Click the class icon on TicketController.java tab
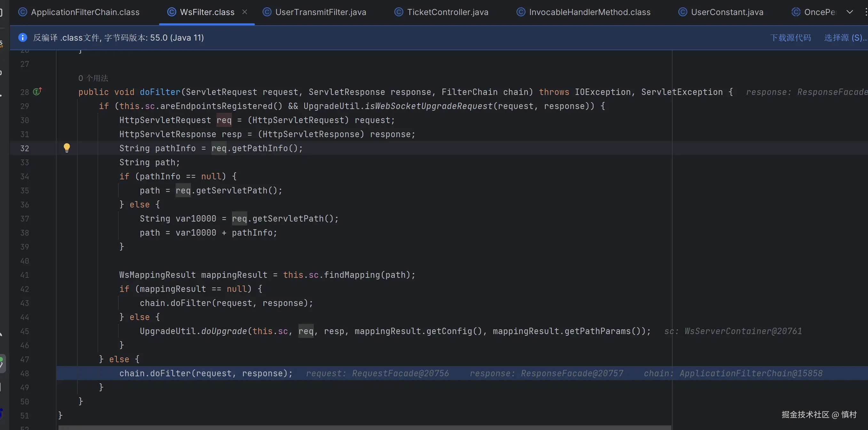The height and width of the screenshot is (430, 868). (398, 12)
